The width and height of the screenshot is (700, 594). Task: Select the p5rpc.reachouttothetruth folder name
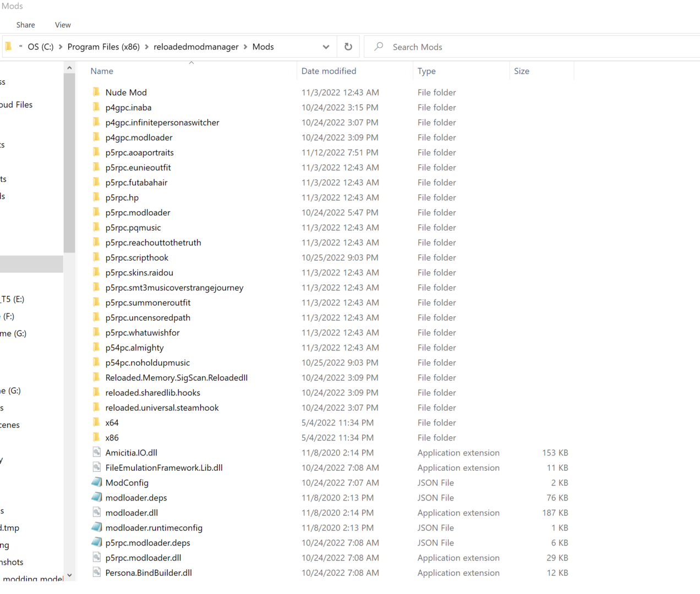click(x=153, y=243)
